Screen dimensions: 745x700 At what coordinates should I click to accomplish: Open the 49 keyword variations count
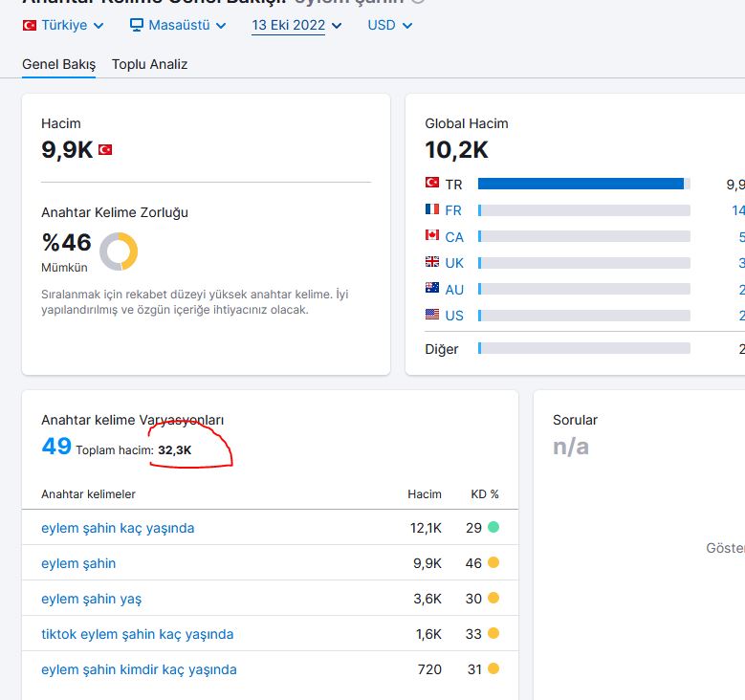[56, 447]
